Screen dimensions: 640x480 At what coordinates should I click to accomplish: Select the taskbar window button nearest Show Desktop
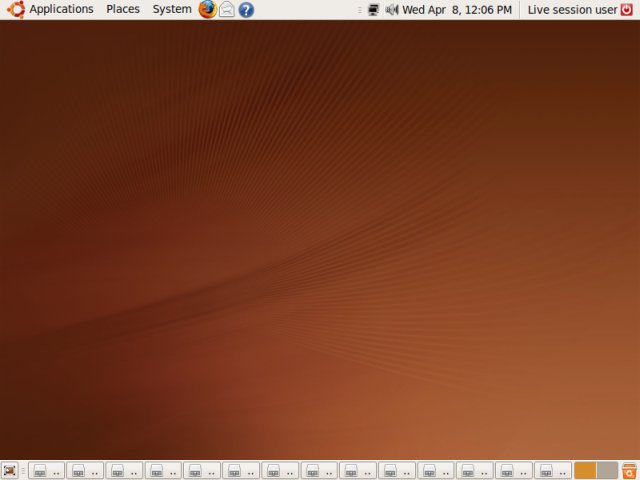47,471
